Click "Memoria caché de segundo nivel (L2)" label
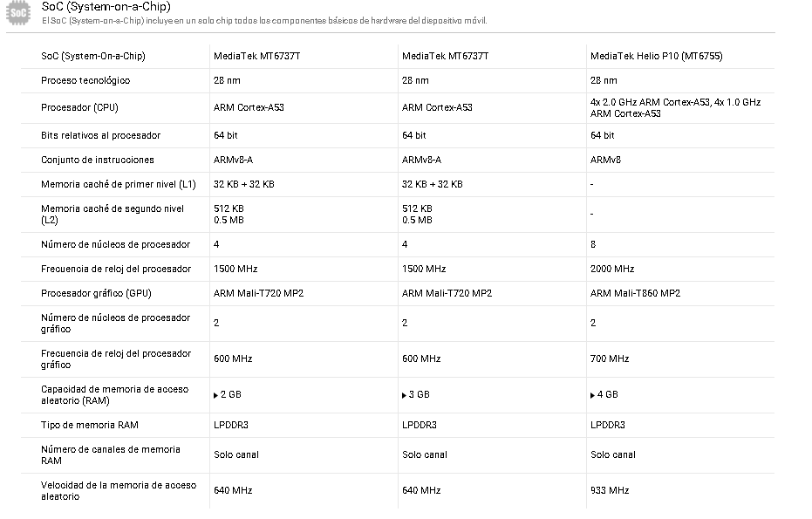The image size is (812, 519). pos(113,214)
